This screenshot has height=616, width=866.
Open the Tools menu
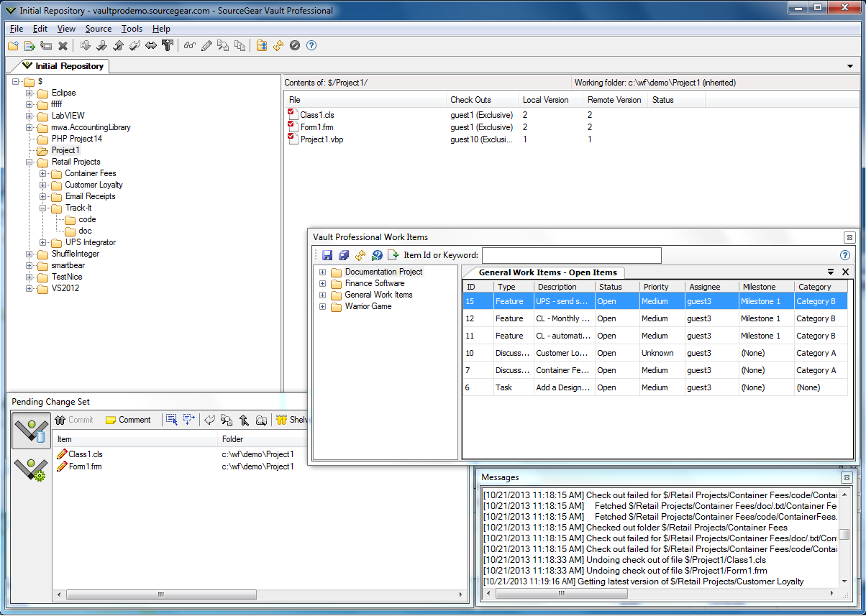(132, 29)
